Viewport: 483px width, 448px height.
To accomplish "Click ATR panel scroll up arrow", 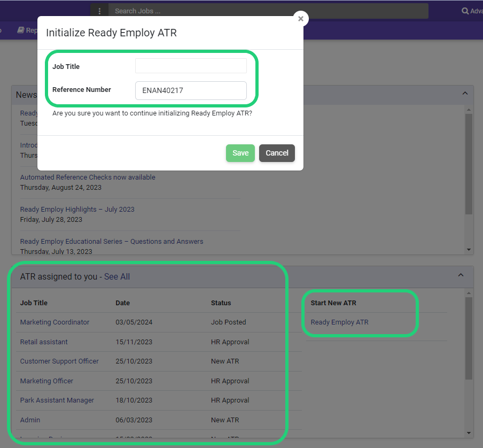I will click(x=469, y=293).
